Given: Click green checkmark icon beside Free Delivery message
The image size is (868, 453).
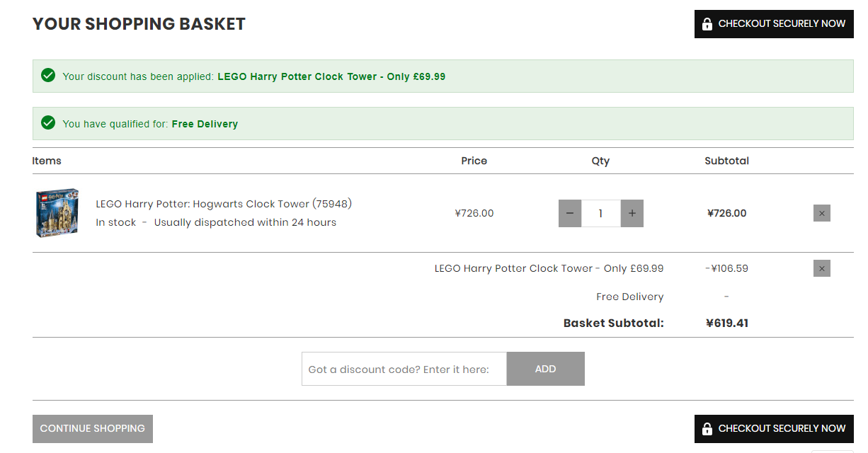Looking at the screenshot, I should (x=48, y=123).
